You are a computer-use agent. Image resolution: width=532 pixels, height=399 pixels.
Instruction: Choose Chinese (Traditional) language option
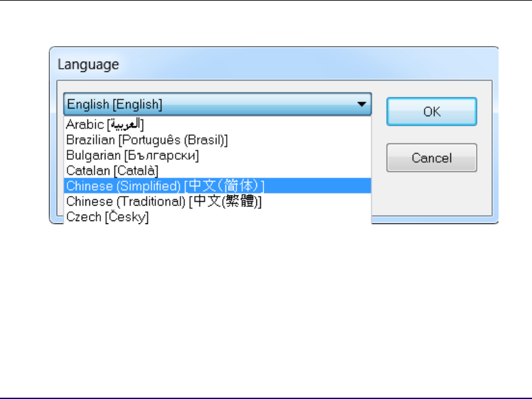[x=164, y=202]
